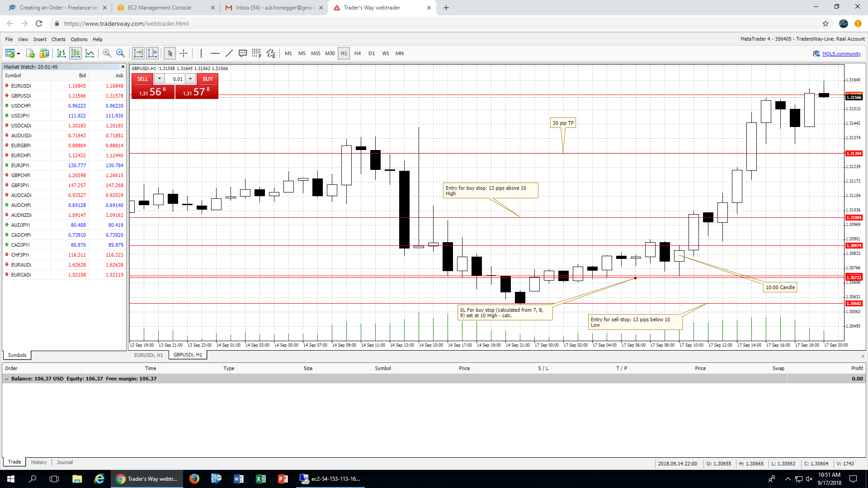
Task: Select the trendline drawing tool
Action: (229, 53)
